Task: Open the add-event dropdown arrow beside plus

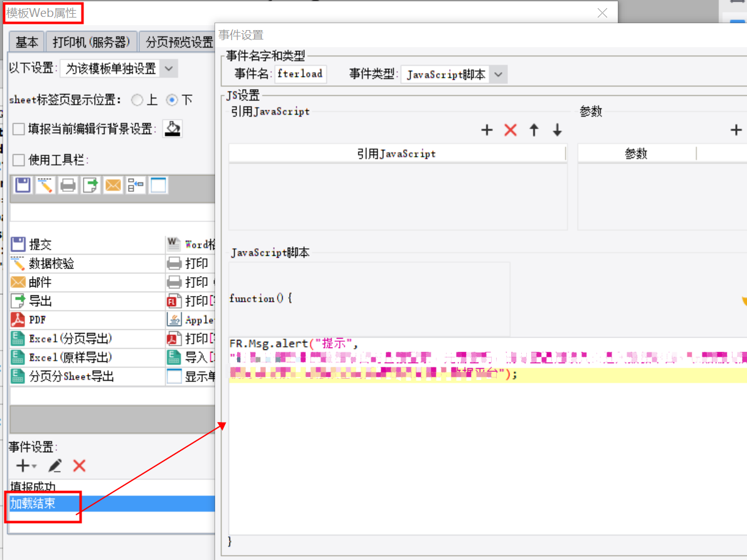Action: point(34,466)
